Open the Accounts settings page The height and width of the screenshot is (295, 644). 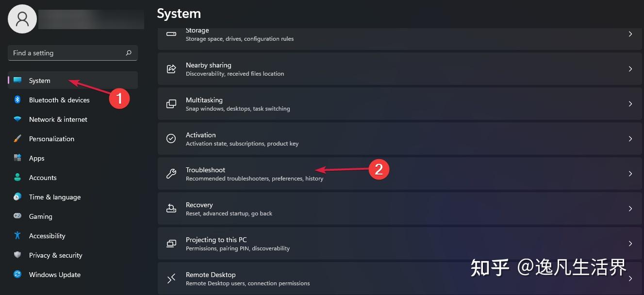pos(43,178)
